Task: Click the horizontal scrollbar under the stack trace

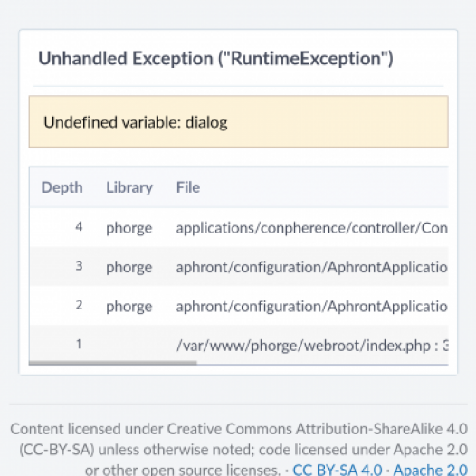Action: 112,363
